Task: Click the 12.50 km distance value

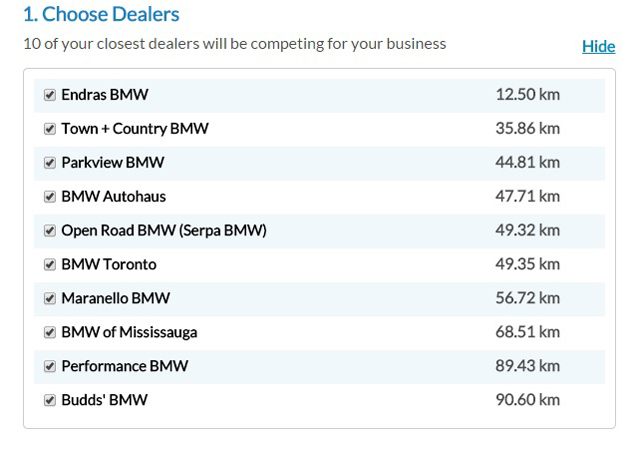Action: coord(527,95)
